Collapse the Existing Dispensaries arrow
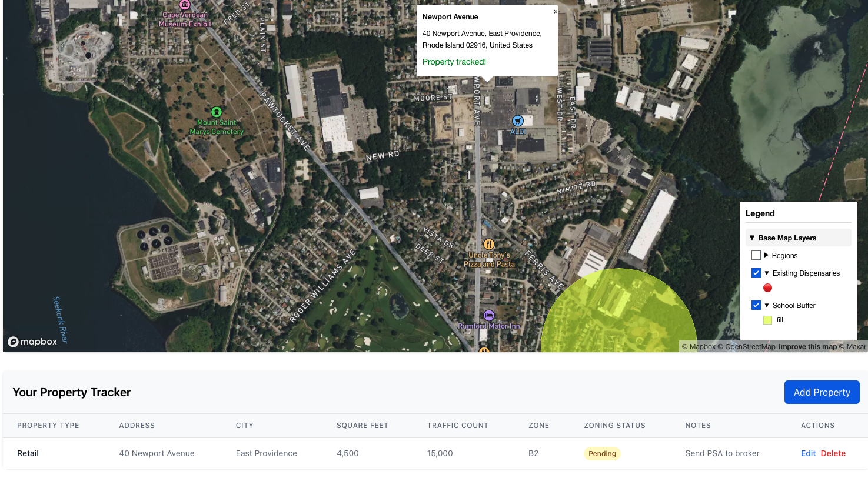This screenshot has height=478, width=868. tap(767, 273)
